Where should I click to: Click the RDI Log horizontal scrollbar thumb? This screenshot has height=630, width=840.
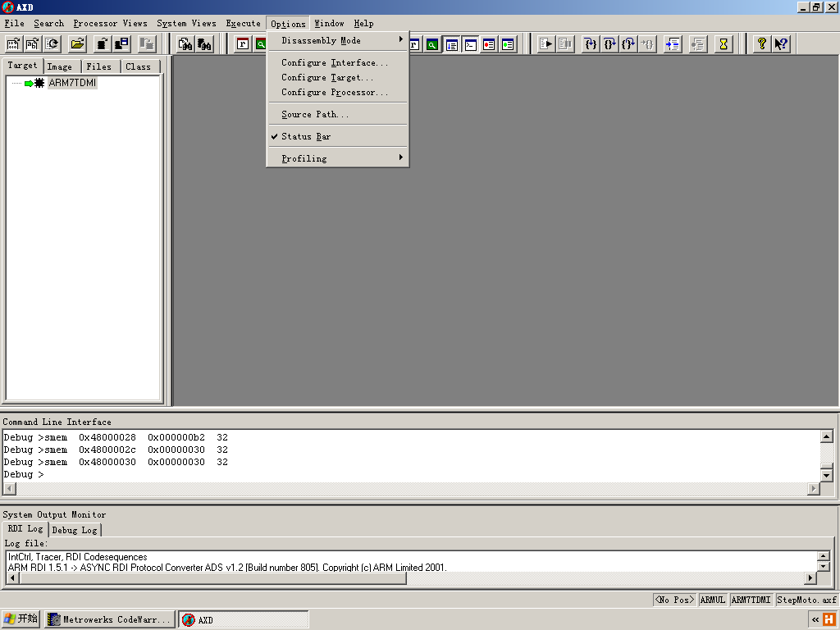(212, 578)
